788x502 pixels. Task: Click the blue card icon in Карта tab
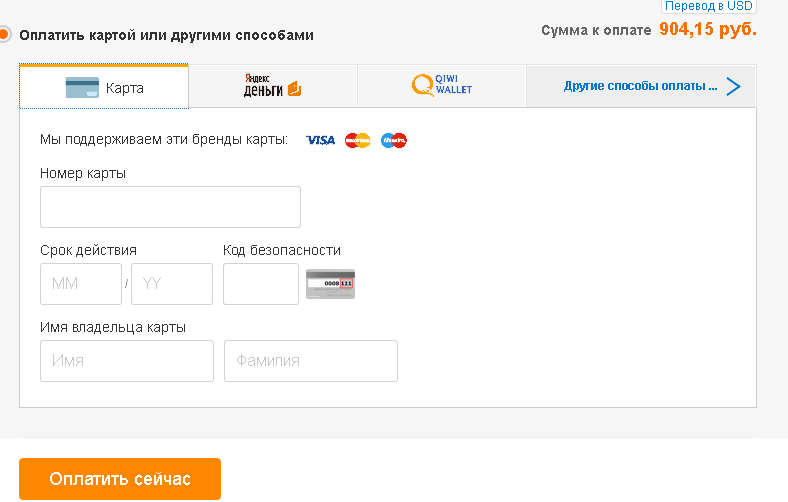(82, 87)
